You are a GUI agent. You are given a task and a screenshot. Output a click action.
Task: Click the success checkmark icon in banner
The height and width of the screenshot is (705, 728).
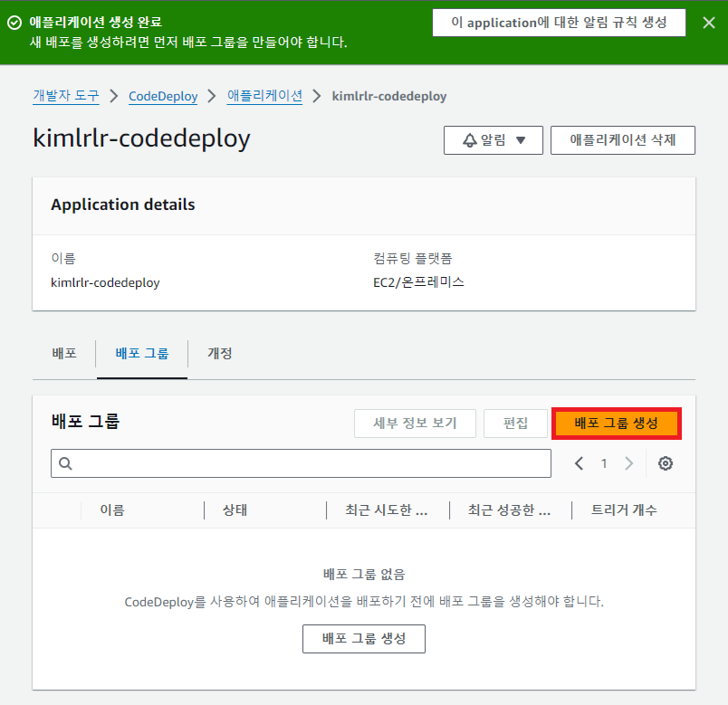tap(14, 23)
